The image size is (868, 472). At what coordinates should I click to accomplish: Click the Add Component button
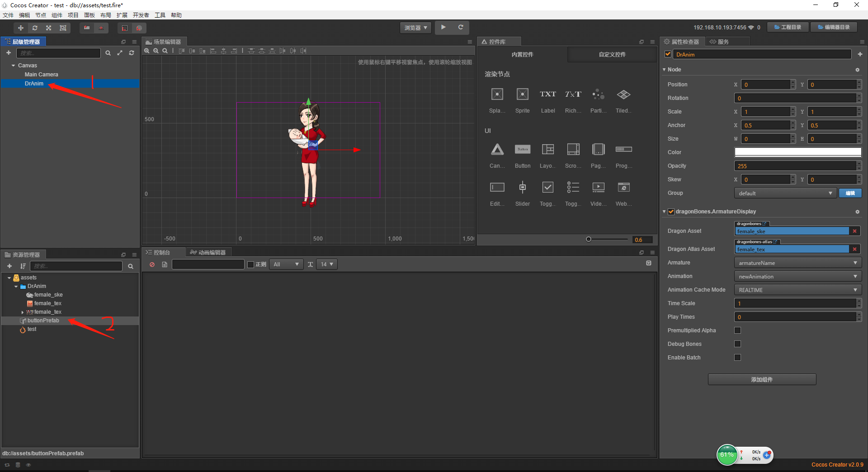coord(762,379)
